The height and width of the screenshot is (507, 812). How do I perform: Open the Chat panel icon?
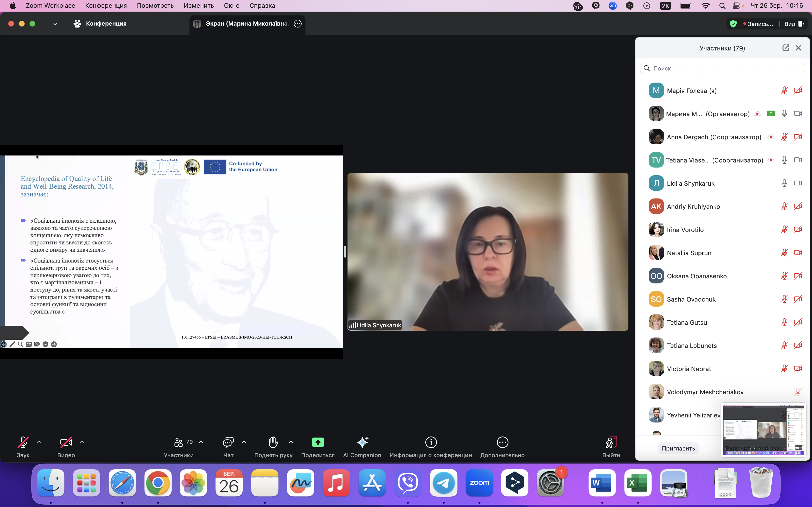(x=228, y=442)
